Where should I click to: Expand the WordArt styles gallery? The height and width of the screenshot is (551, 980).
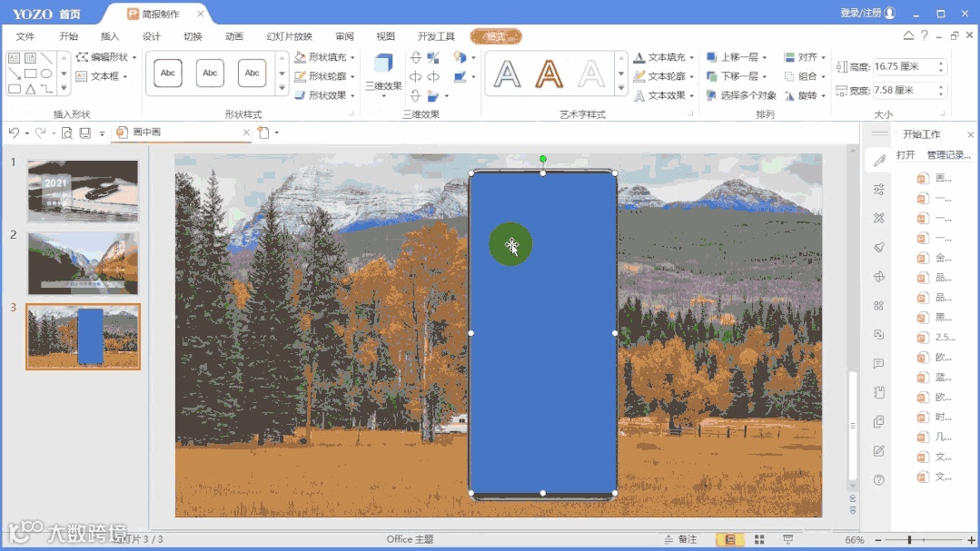point(621,88)
